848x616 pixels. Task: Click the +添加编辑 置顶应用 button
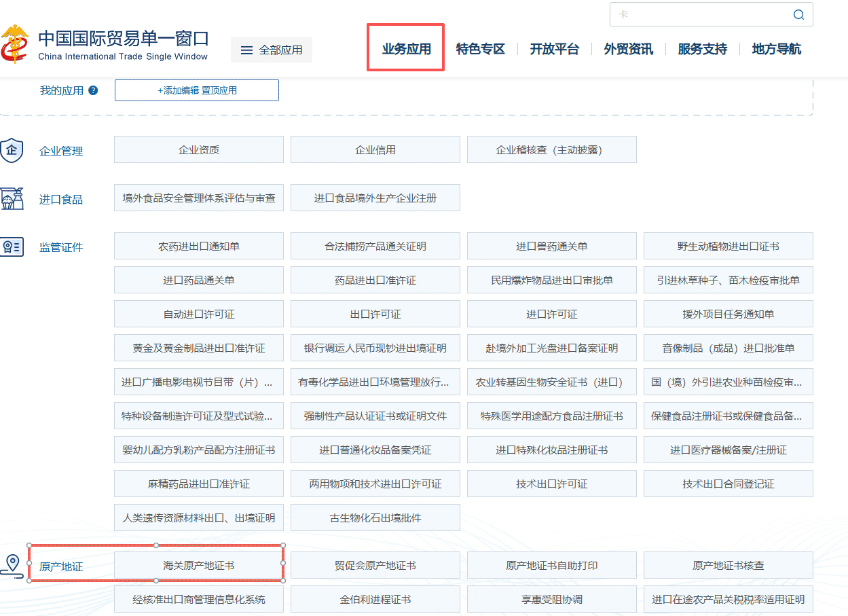point(196,90)
